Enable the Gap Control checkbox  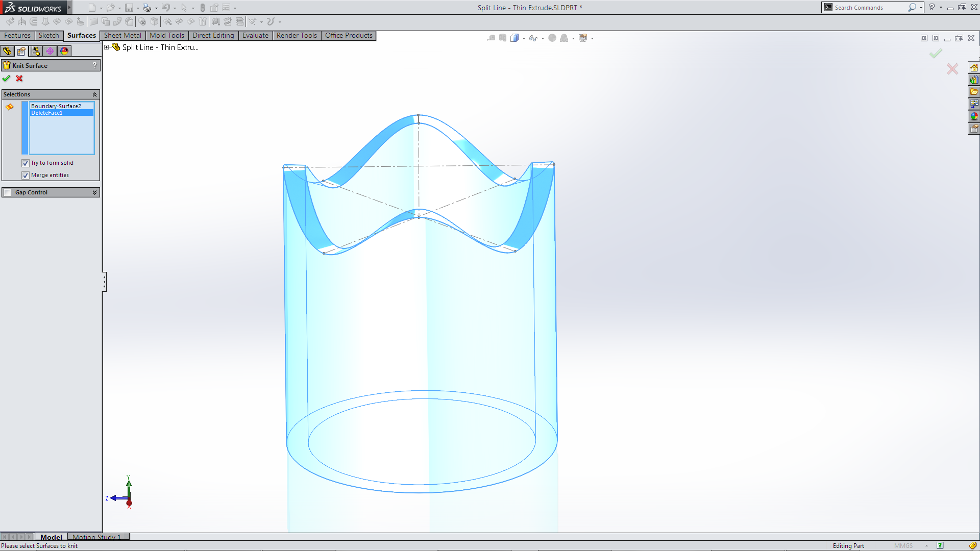[x=8, y=193]
